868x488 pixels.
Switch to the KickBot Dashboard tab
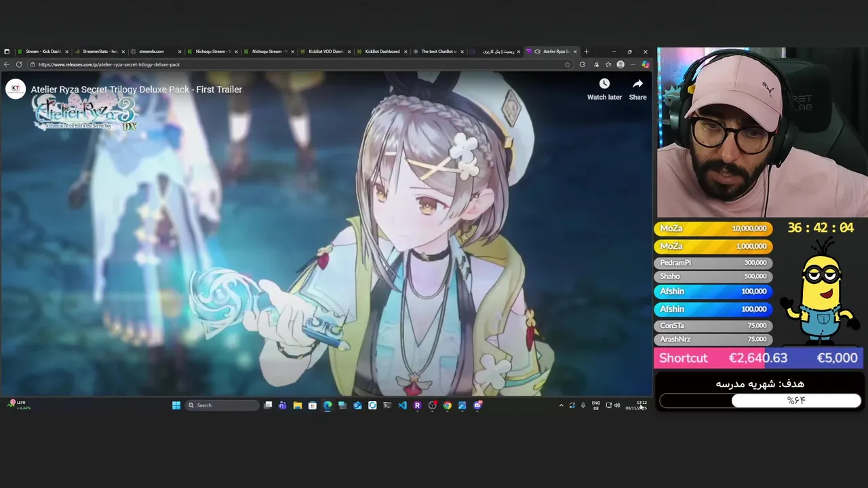[382, 52]
